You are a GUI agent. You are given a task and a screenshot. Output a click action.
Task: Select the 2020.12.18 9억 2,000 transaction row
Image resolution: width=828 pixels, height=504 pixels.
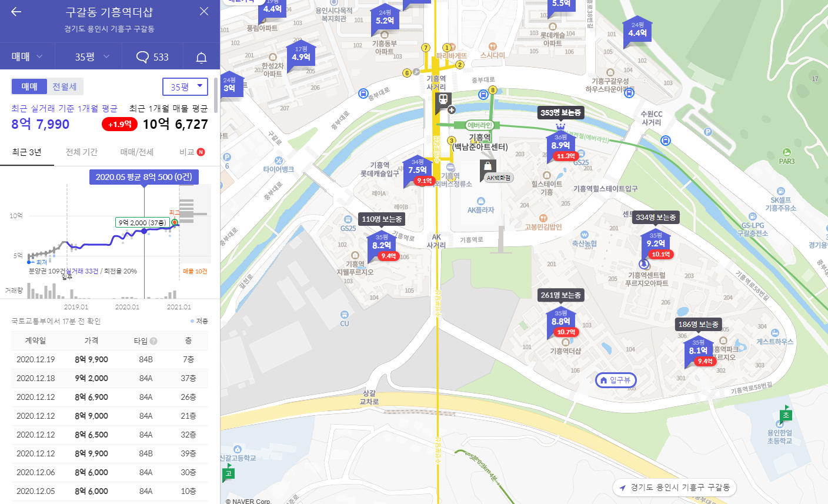point(109,378)
